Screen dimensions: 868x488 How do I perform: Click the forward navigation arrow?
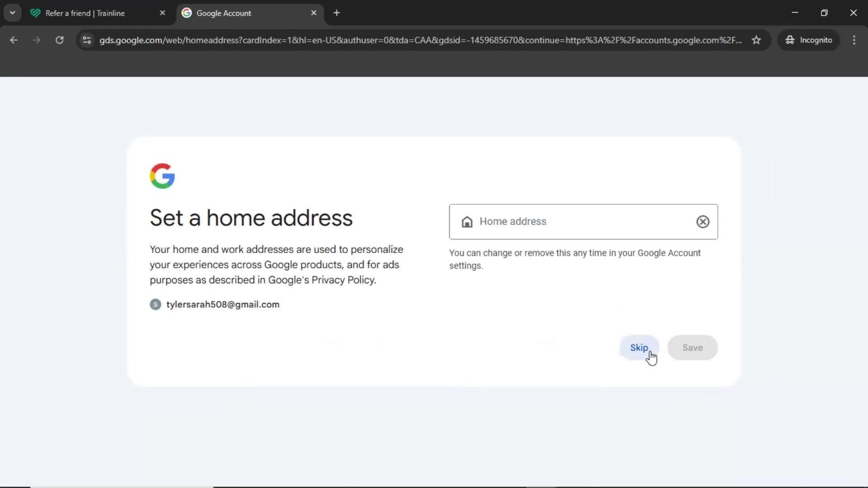[x=36, y=40]
